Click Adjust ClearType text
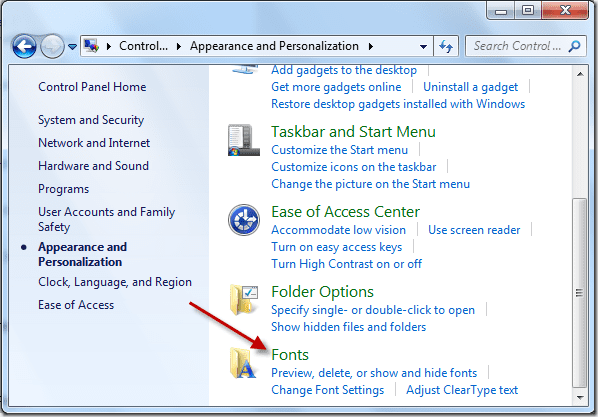 click(462, 390)
